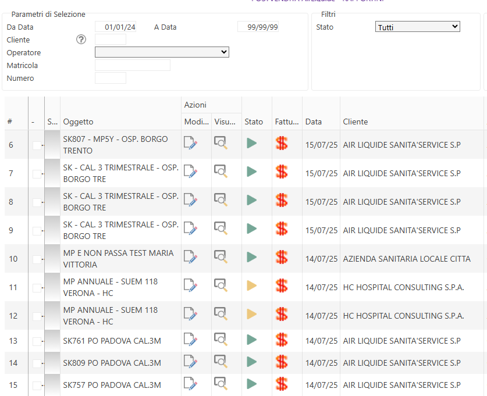Open view magnifier icon for row 7
487x396 pixels.
220,171
